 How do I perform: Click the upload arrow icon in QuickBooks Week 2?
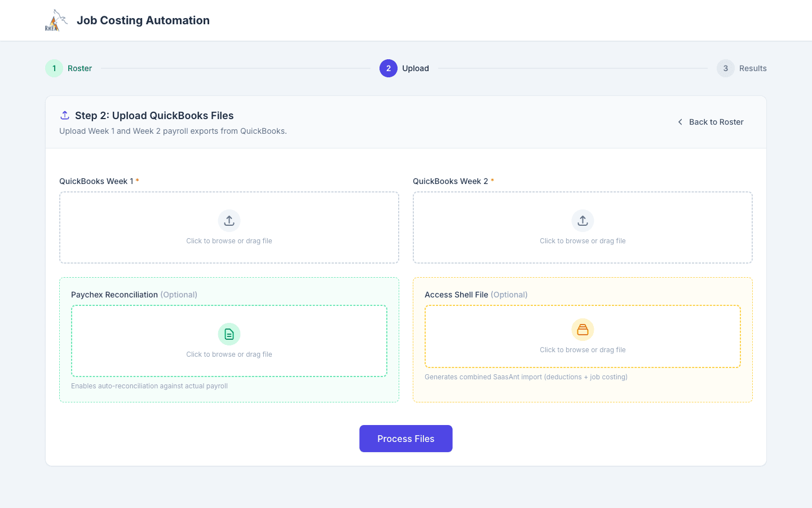582,221
